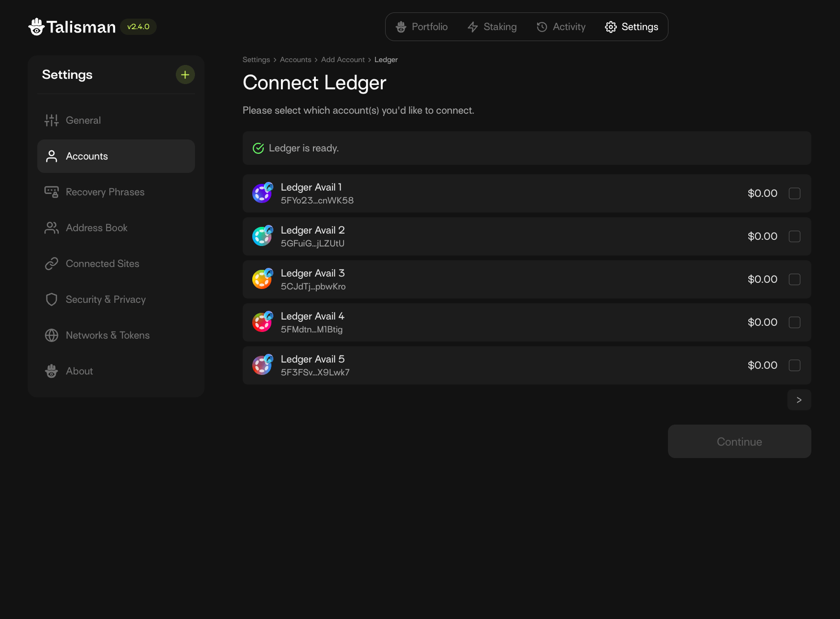The height and width of the screenshot is (619, 840).
Task: Open the Activity tab
Action: 561,27
